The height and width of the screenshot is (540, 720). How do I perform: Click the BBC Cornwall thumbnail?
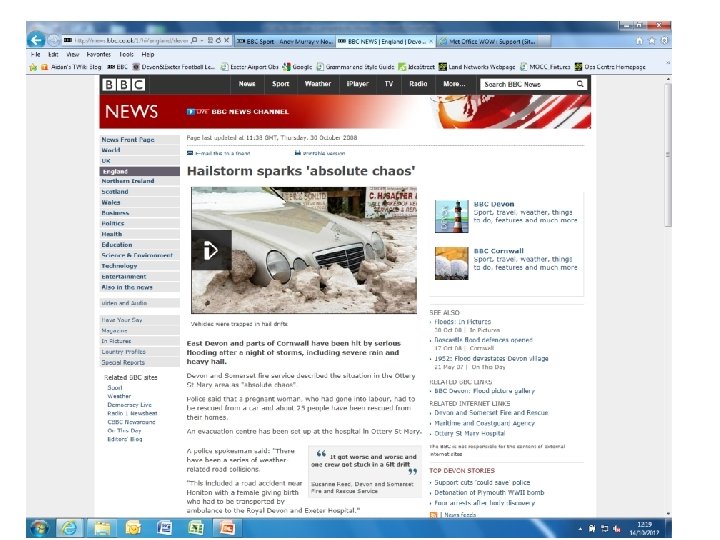[x=451, y=263]
